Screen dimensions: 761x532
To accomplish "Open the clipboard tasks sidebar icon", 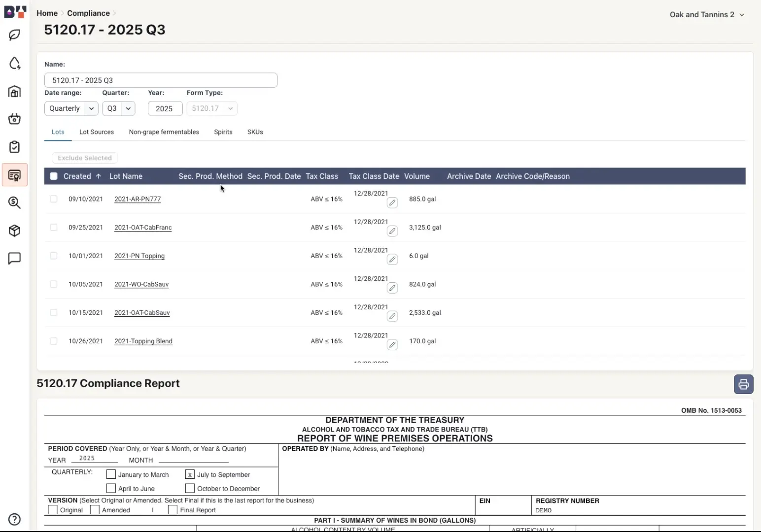I will tap(15, 147).
